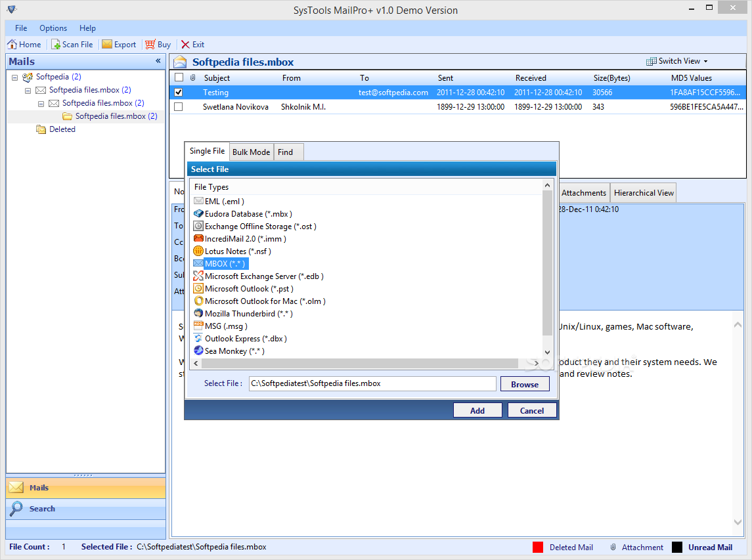Click the Received column header
The height and width of the screenshot is (560, 752).
click(x=531, y=77)
